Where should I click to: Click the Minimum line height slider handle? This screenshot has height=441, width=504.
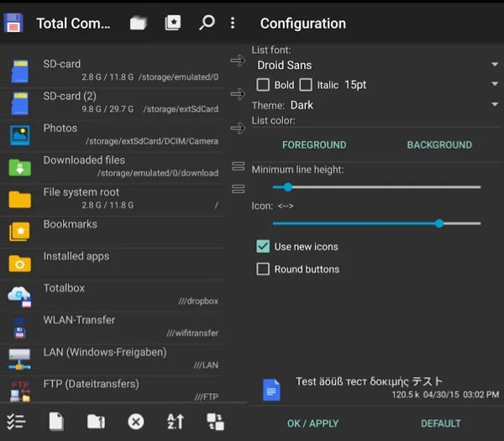tap(288, 187)
